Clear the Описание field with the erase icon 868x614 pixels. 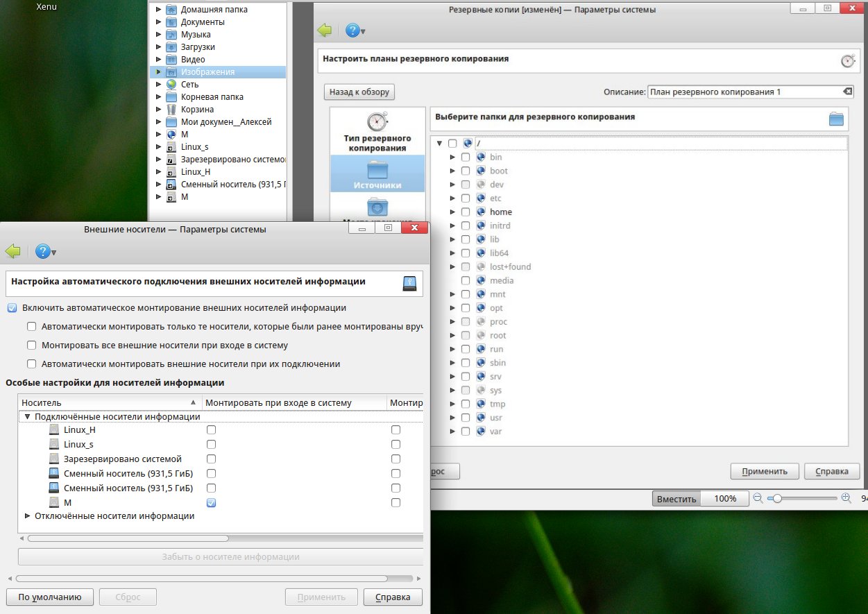(847, 92)
